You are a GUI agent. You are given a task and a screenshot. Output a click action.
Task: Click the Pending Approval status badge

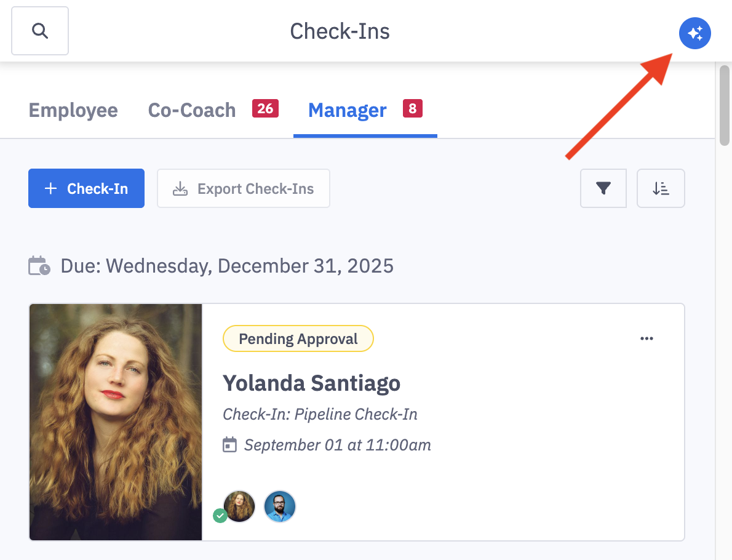click(298, 338)
